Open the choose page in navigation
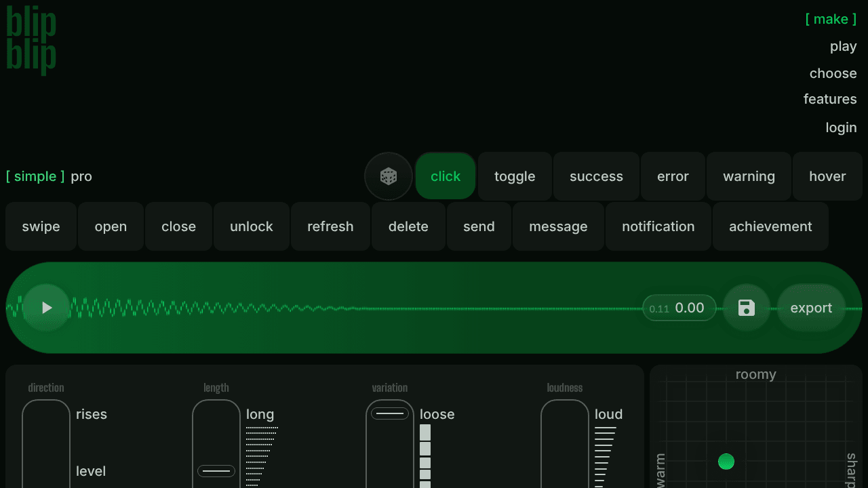 (x=833, y=73)
